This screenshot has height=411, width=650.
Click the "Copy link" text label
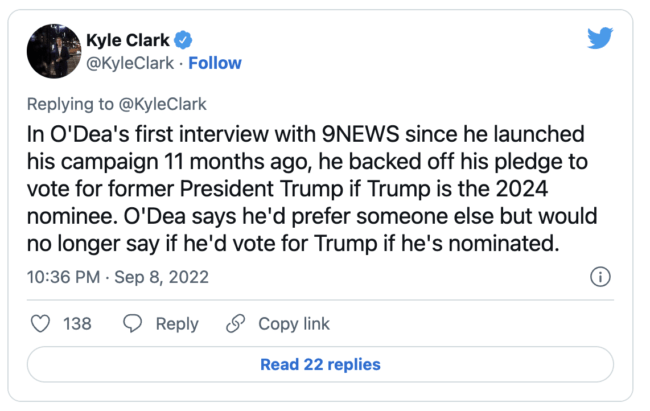click(294, 324)
